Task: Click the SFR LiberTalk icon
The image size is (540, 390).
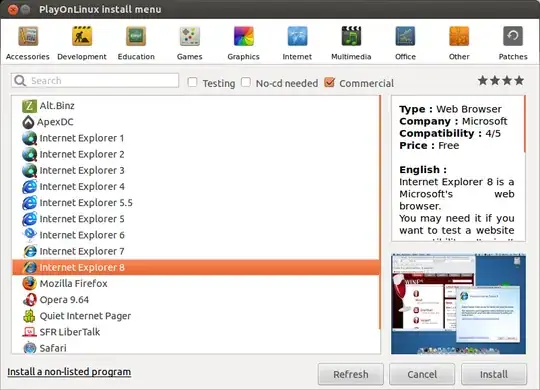Action: (30, 332)
